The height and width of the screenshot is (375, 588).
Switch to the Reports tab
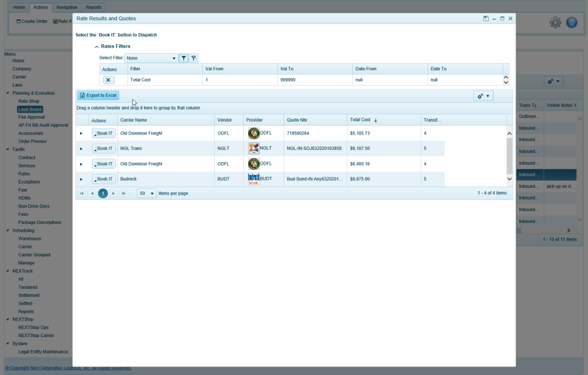coord(94,7)
